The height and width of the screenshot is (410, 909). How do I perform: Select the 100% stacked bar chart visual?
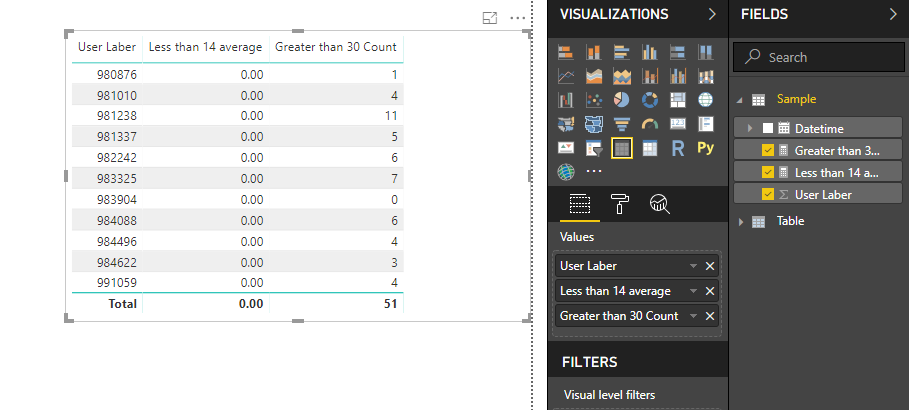(678, 52)
